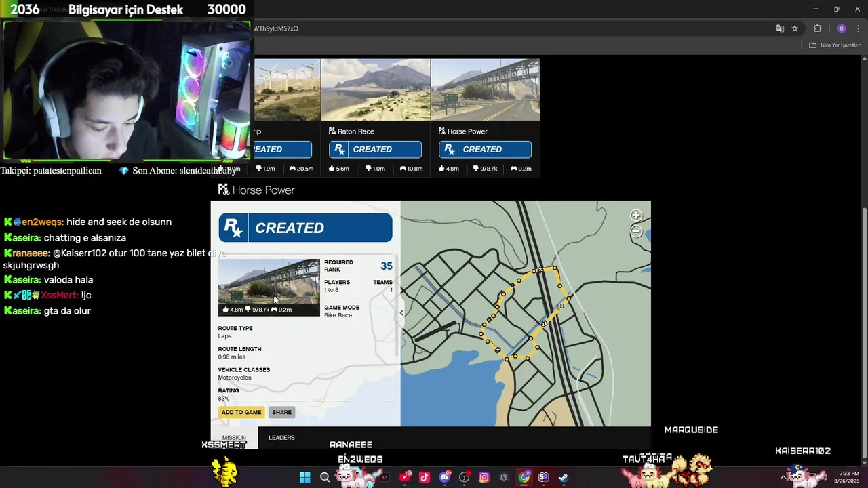
Task: Zoom in on the race map
Action: pyautogui.click(x=636, y=216)
